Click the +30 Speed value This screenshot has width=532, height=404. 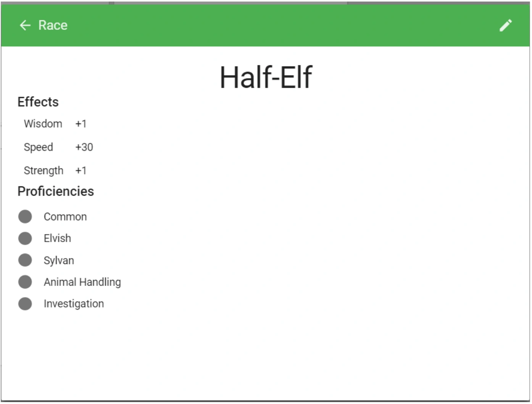[84, 147]
